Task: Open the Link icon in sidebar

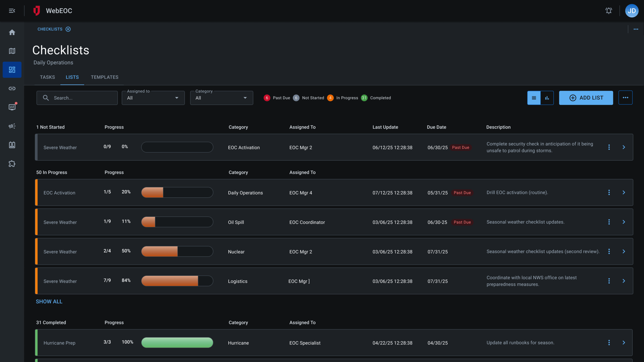Action: pyautogui.click(x=12, y=88)
